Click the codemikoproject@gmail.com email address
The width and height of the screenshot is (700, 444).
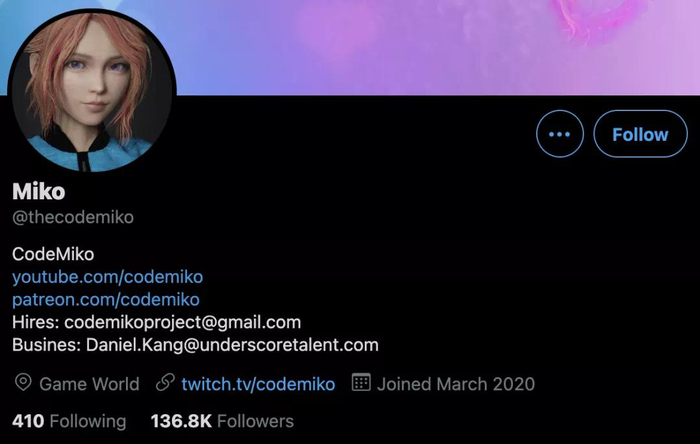pyautogui.click(x=182, y=322)
